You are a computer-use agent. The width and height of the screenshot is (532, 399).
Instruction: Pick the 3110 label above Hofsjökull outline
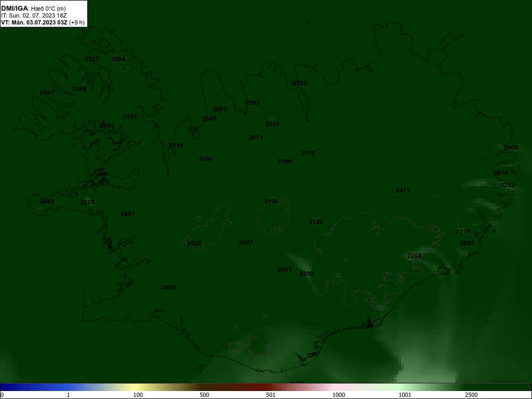point(271,201)
